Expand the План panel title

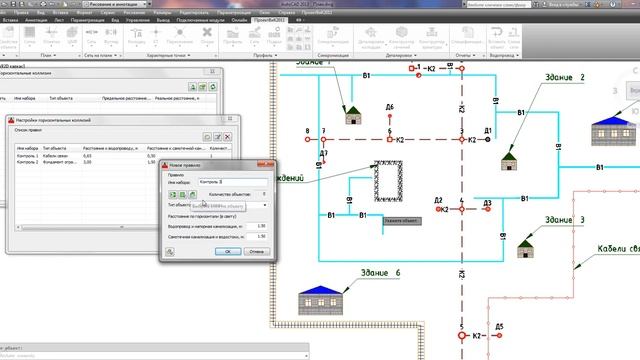click(48, 55)
